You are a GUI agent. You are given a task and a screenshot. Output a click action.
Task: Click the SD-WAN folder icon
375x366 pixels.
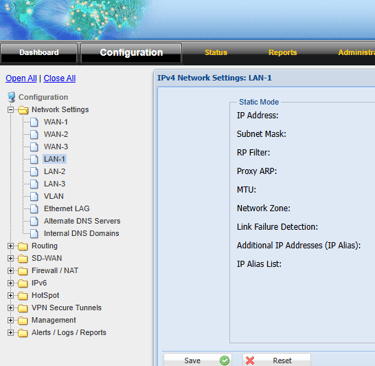(23, 259)
